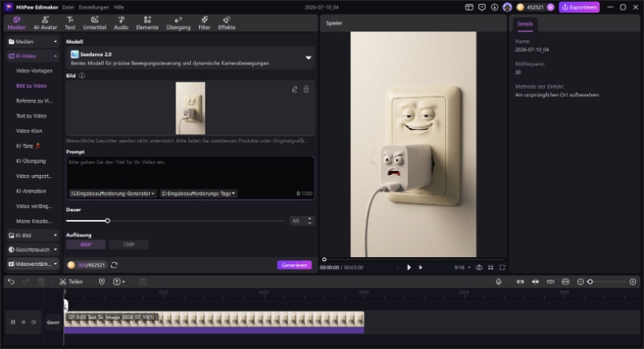Click the timeline delete trash icon
Screen dimensions: 644x349
pyautogui.click(x=41, y=281)
